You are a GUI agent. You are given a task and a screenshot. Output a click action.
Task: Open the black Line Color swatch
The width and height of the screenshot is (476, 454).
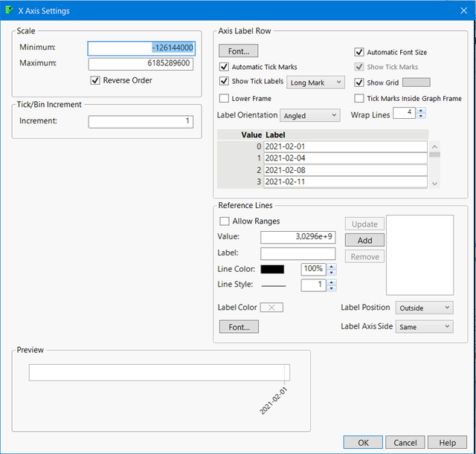click(x=272, y=269)
